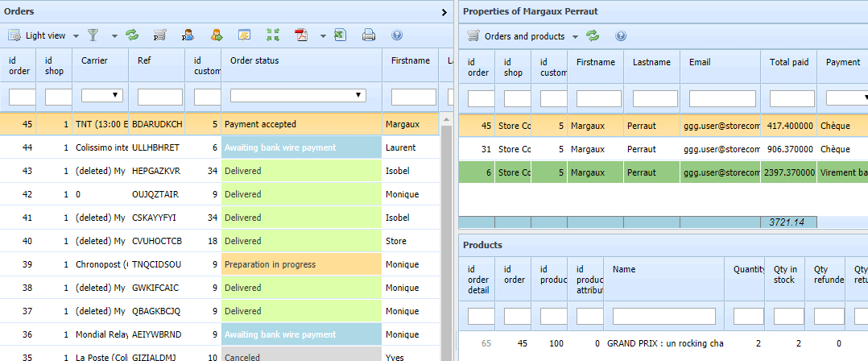
Task: Click the green collapse arrows icon
Action: [273, 35]
